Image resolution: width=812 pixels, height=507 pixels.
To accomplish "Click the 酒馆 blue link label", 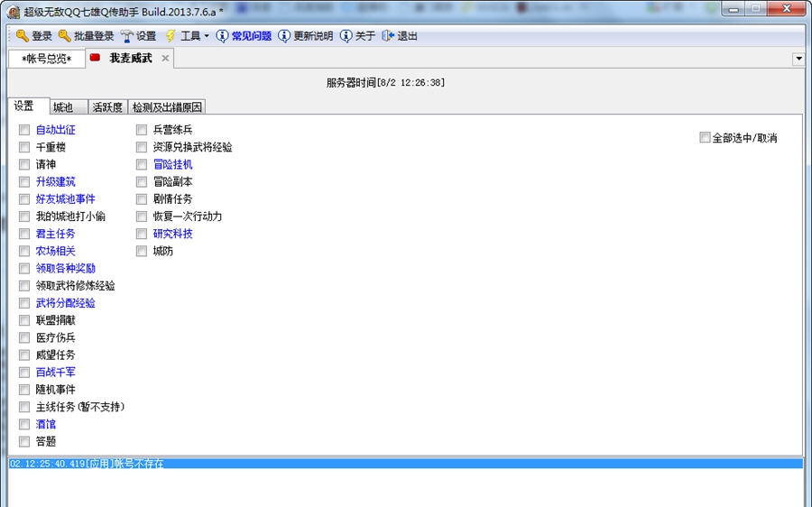I will click(x=46, y=424).
